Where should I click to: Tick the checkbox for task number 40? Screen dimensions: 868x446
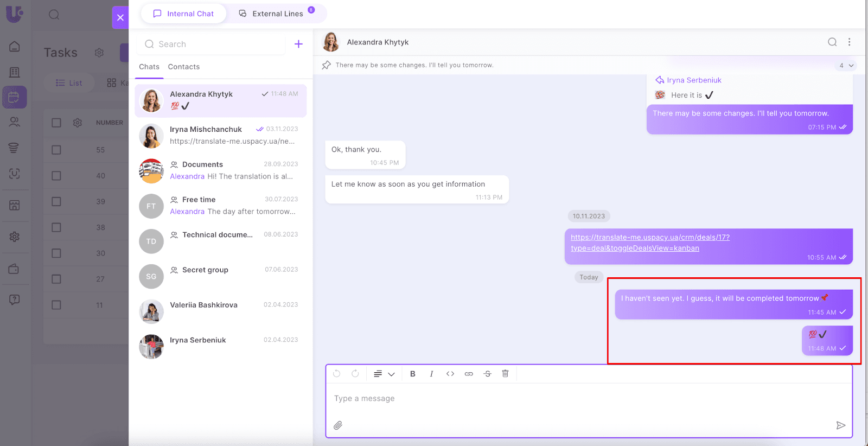[56, 176]
